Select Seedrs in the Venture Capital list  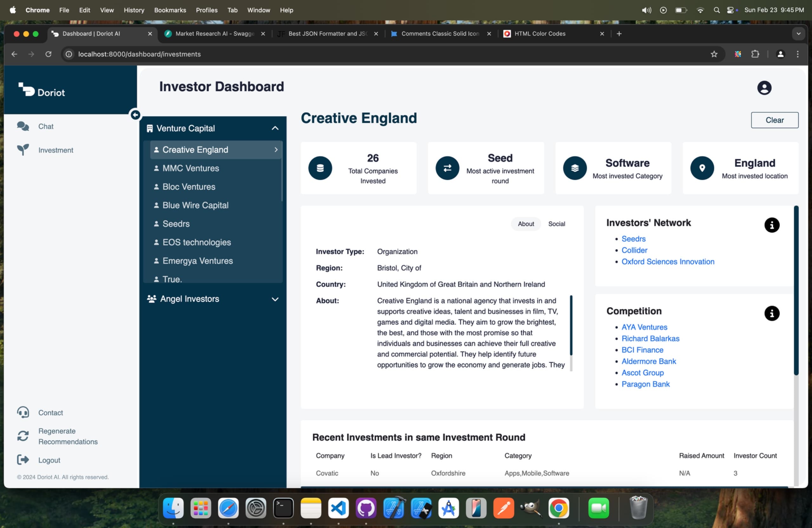point(215,224)
